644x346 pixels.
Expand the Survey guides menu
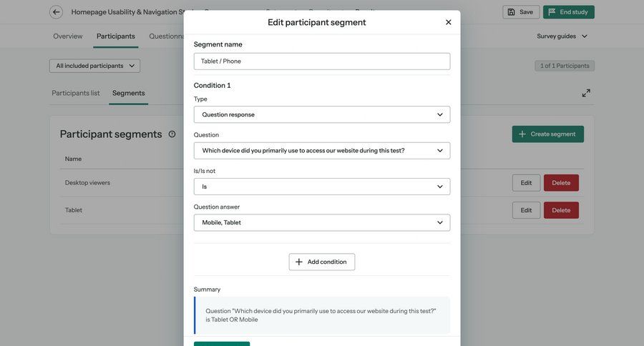pyautogui.click(x=562, y=36)
